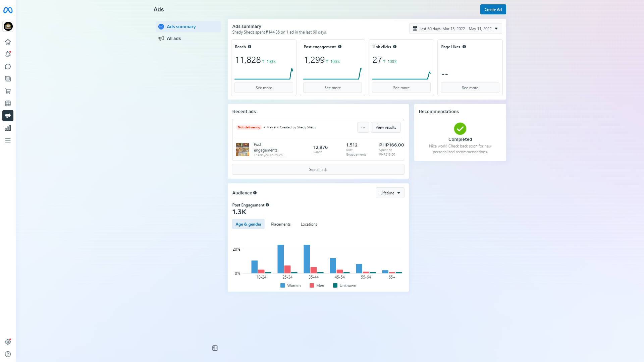Click the View results button
This screenshot has height=362, width=644.
(x=385, y=127)
